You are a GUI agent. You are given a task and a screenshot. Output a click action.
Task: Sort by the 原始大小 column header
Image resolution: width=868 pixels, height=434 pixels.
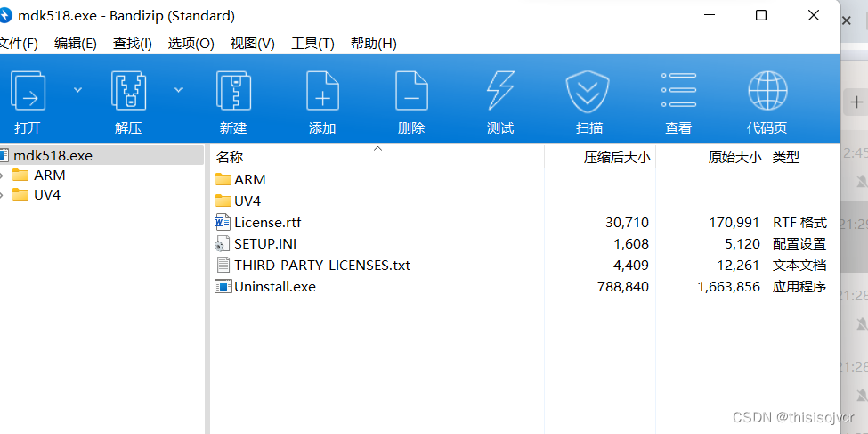tap(735, 158)
